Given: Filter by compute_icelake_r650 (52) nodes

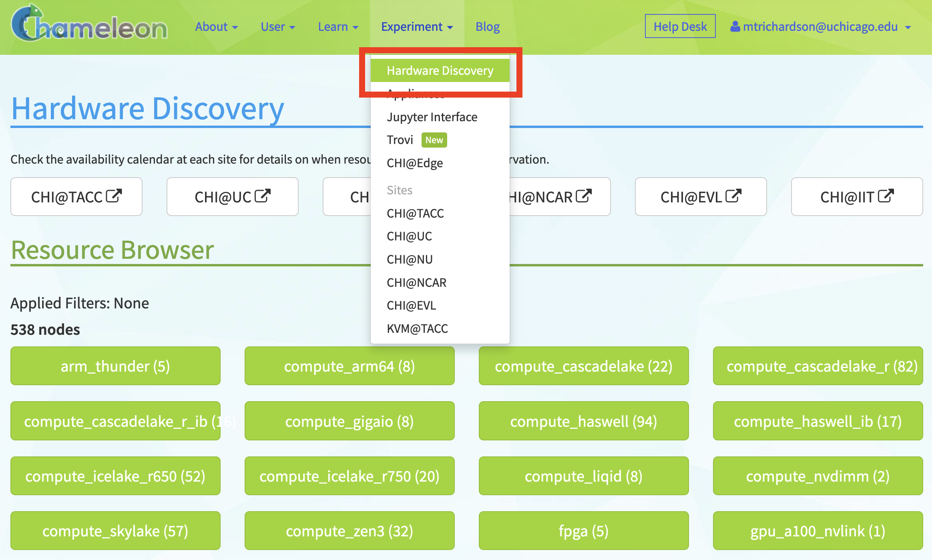Looking at the screenshot, I should click(115, 476).
